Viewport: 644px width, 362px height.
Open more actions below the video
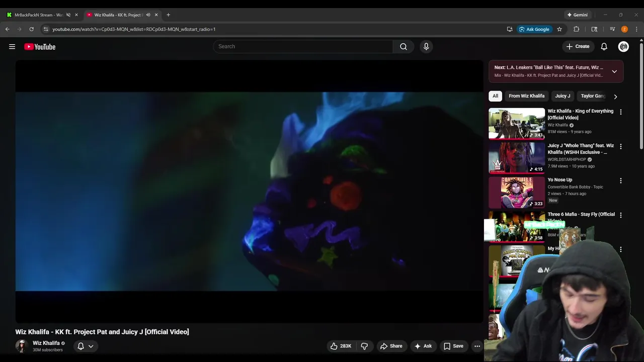coord(477,346)
